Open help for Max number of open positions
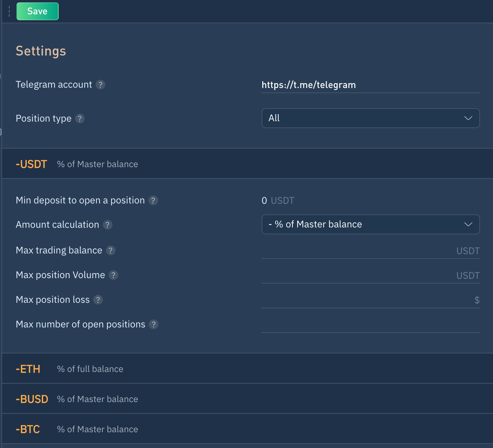This screenshot has width=493, height=448. (154, 324)
